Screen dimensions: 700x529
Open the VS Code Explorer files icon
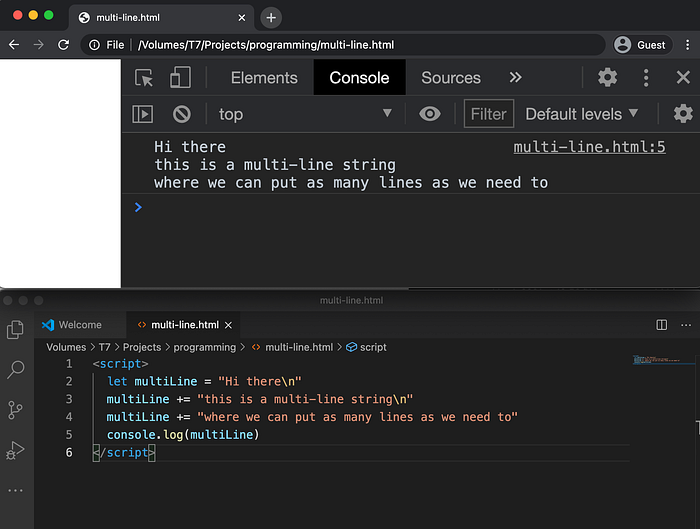coord(15,330)
